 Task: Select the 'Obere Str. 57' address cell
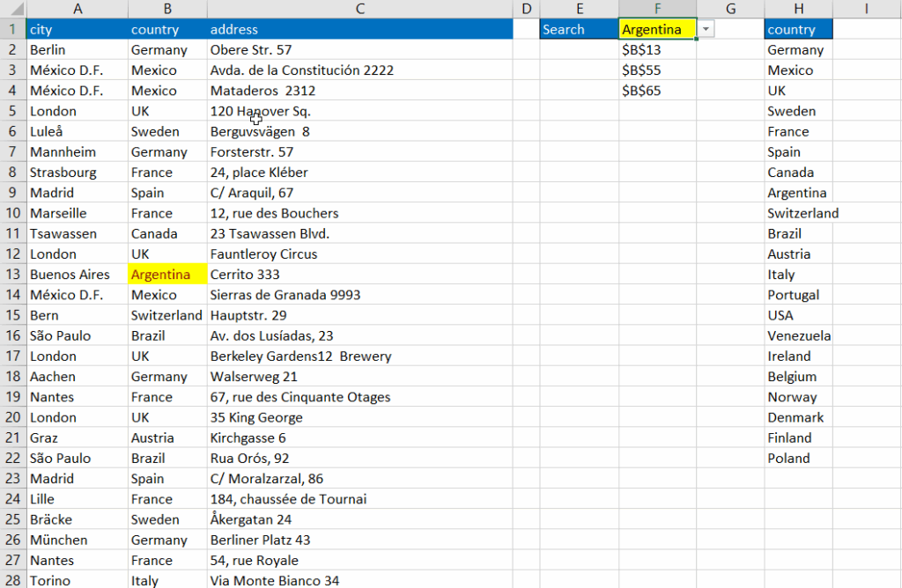click(360, 50)
